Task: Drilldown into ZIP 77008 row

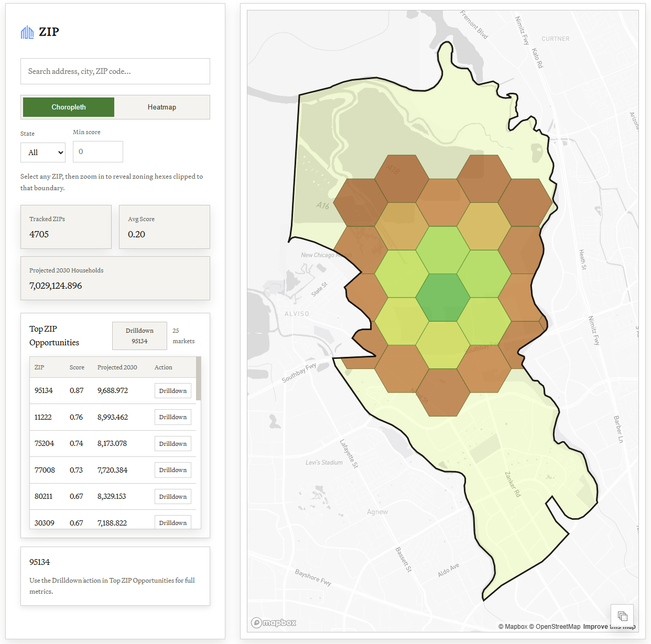Action: click(x=173, y=470)
